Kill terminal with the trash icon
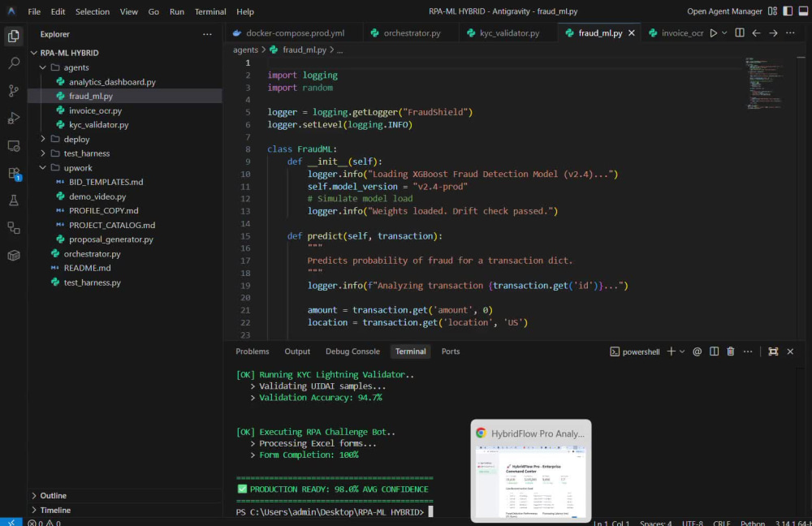The width and height of the screenshot is (812, 526). pos(731,351)
